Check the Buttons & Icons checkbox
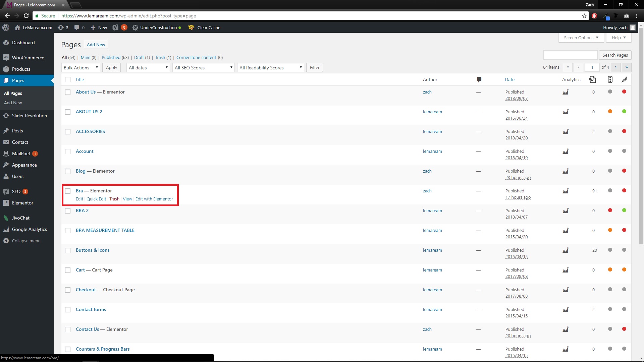This screenshot has height=362, width=644. (68, 250)
